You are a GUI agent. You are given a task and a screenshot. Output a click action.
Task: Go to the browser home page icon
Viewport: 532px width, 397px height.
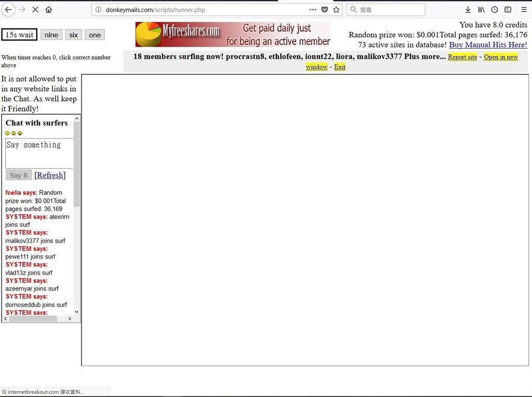pyautogui.click(x=48, y=9)
